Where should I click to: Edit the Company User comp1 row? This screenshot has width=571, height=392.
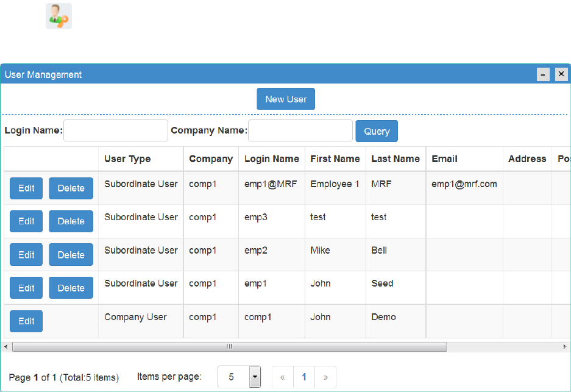coord(26,321)
